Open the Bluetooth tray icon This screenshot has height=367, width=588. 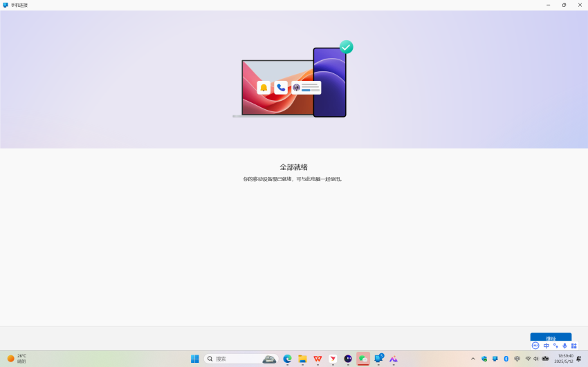tap(506, 359)
